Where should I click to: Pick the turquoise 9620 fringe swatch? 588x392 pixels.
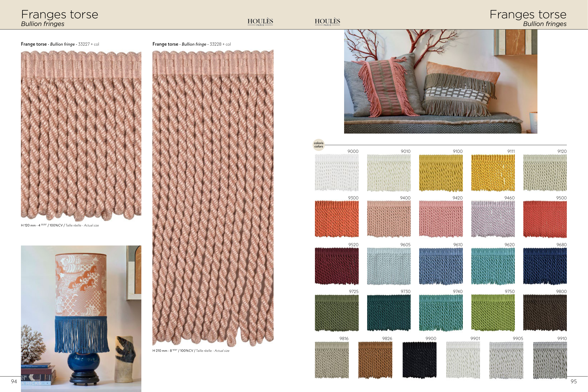493,266
